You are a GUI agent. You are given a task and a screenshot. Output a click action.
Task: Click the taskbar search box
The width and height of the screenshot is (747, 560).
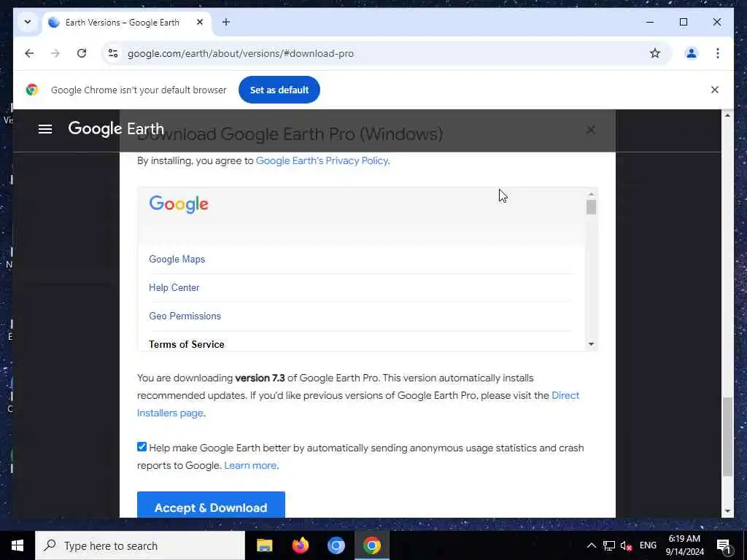(x=140, y=545)
